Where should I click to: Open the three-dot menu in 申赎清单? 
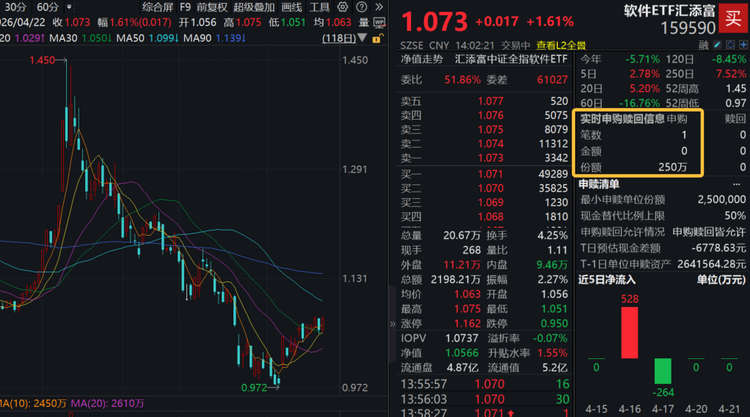[738, 184]
